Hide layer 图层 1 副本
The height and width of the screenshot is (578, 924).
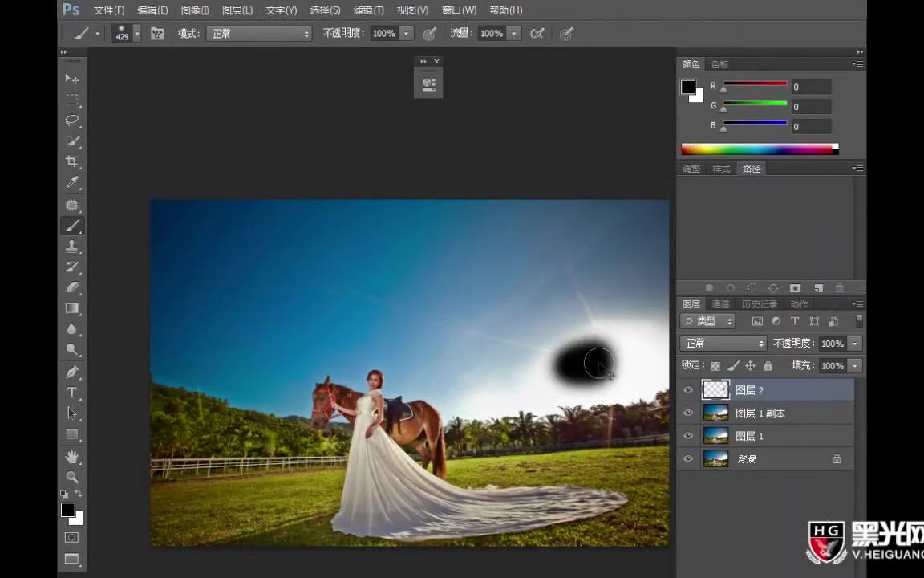(x=687, y=413)
